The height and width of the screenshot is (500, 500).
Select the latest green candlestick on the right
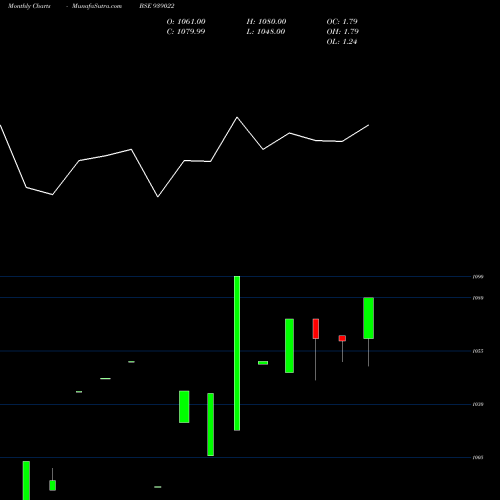point(368,318)
